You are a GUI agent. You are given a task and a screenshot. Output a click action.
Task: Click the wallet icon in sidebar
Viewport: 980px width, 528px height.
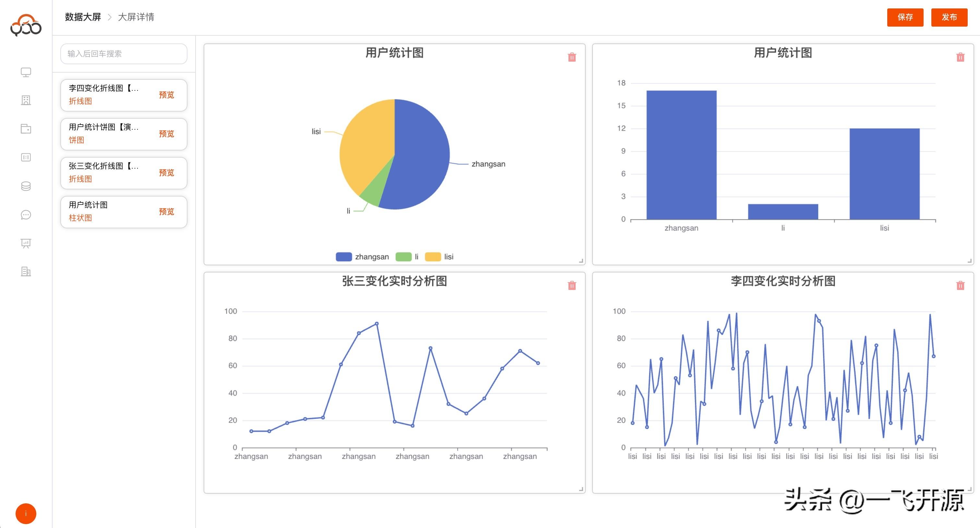tap(26, 129)
